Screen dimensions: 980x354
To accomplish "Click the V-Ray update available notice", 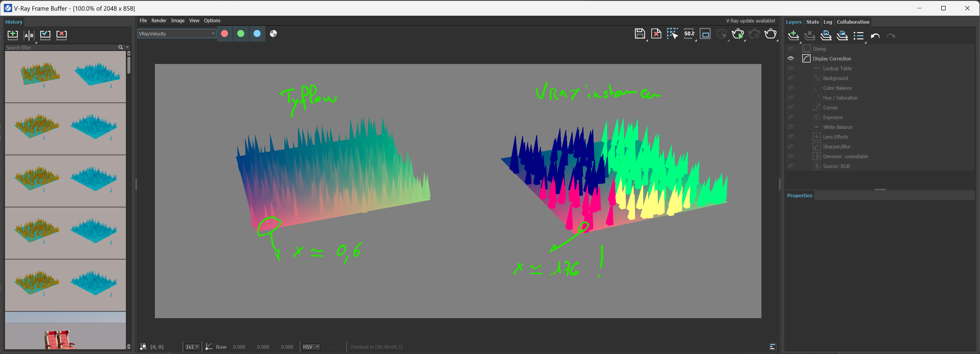I will [750, 21].
